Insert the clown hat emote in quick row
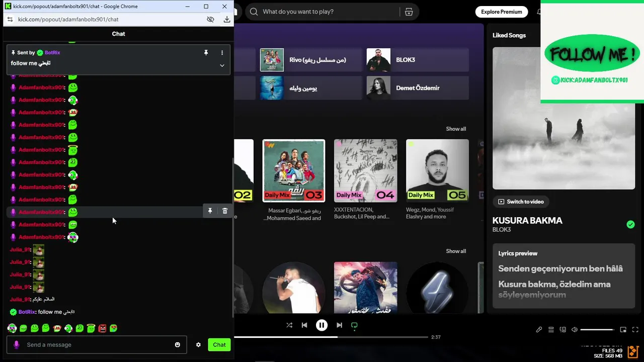644x362 pixels. (x=57, y=328)
